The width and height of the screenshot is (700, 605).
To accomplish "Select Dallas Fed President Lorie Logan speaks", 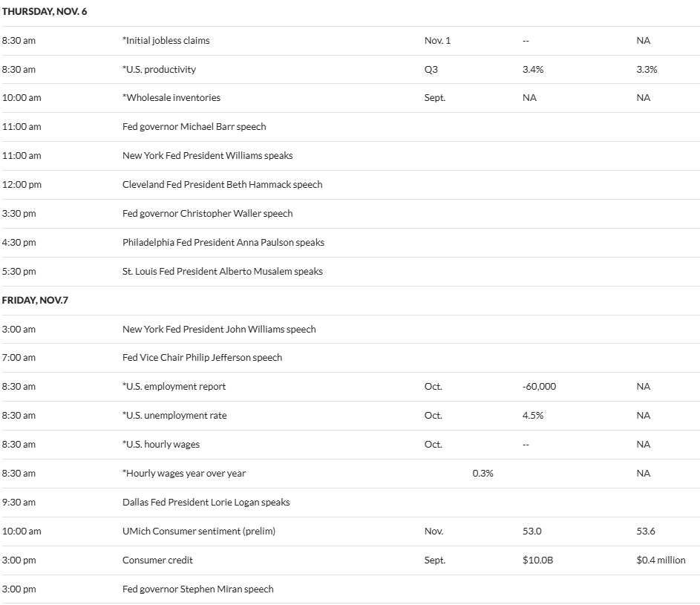I will coord(206,503).
